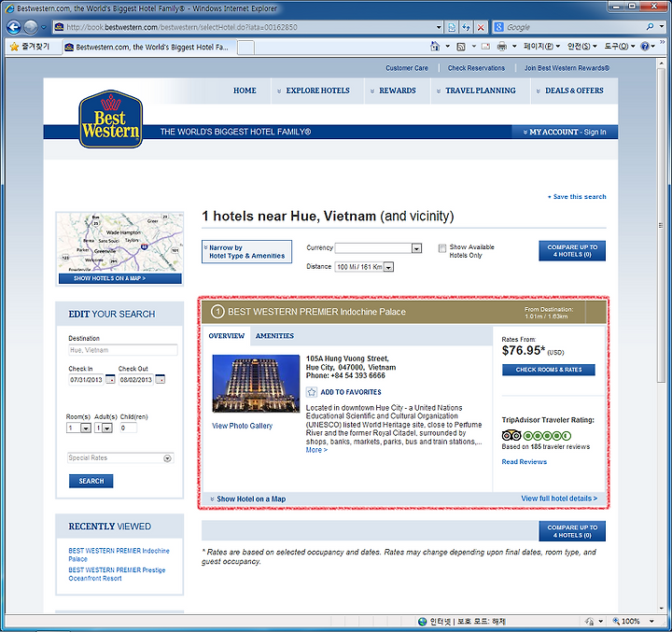This screenshot has height=632, width=672.
Task: Click the red Stop loading icon
Action: click(x=481, y=27)
